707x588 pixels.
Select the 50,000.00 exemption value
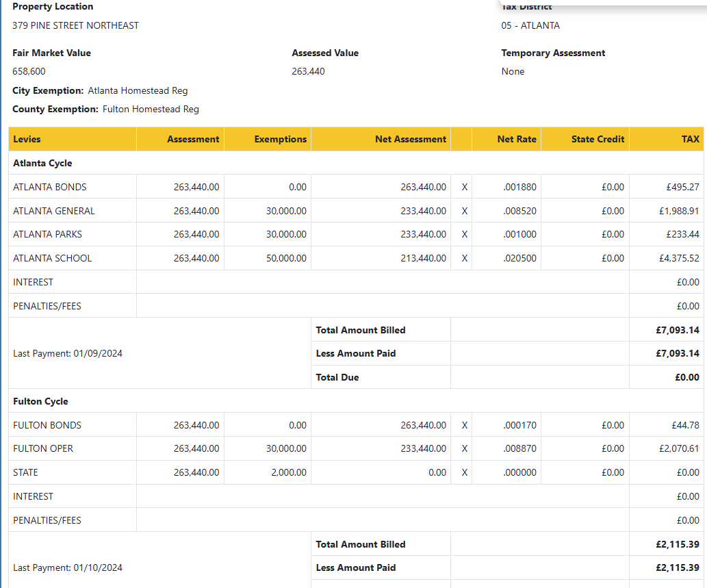pos(286,258)
